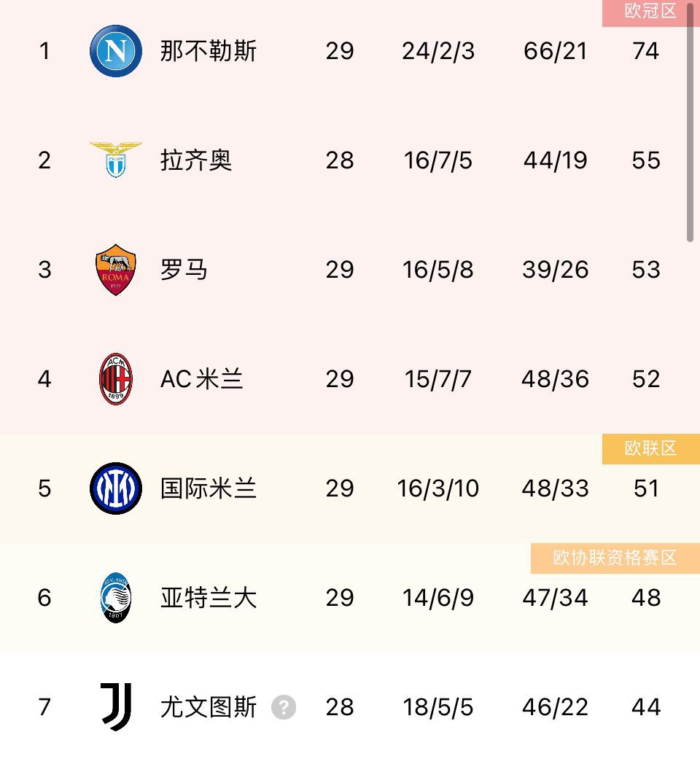
Task: Open the 拉齐奥 team name link
Action: [196, 160]
